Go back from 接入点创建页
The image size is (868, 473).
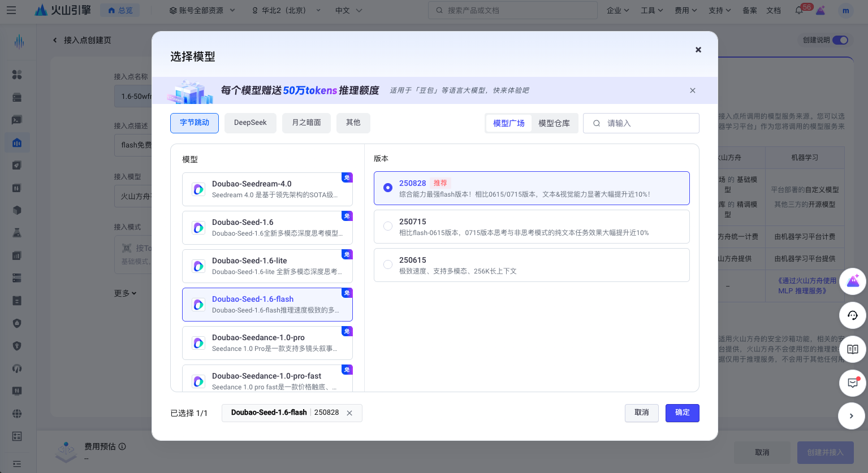tap(55, 40)
